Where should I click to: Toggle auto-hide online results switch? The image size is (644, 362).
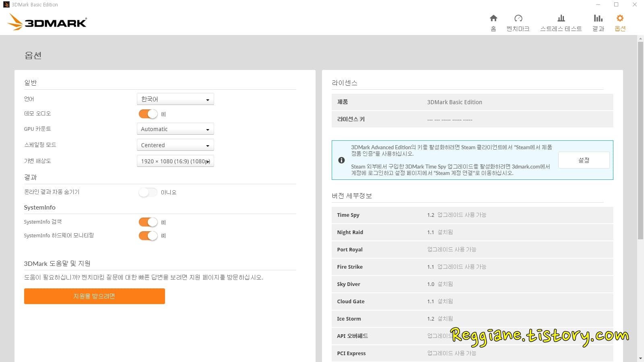pyautogui.click(x=148, y=192)
